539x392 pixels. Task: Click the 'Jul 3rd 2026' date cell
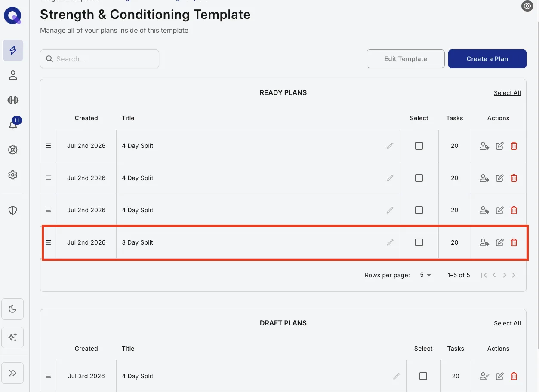pyautogui.click(x=86, y=376)
